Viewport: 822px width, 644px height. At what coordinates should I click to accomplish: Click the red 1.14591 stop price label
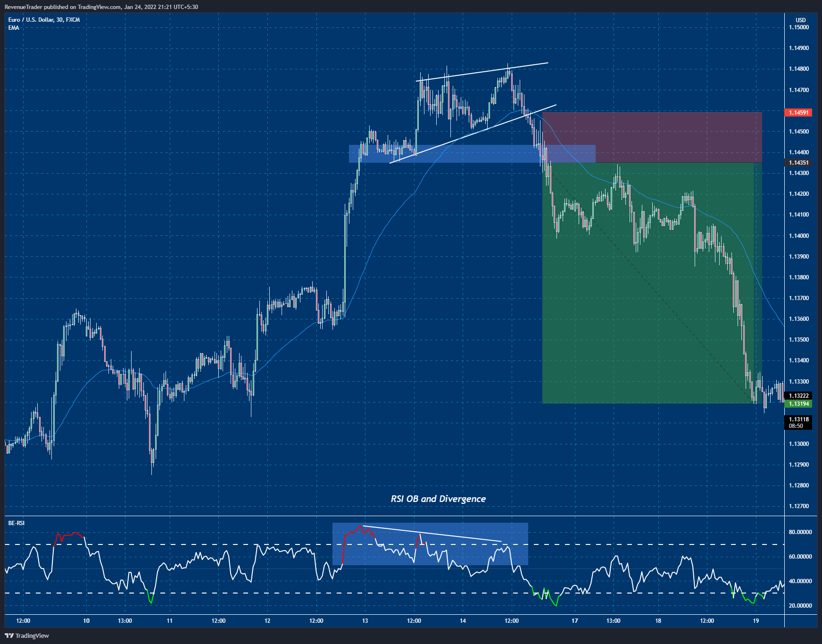[798, 113]
